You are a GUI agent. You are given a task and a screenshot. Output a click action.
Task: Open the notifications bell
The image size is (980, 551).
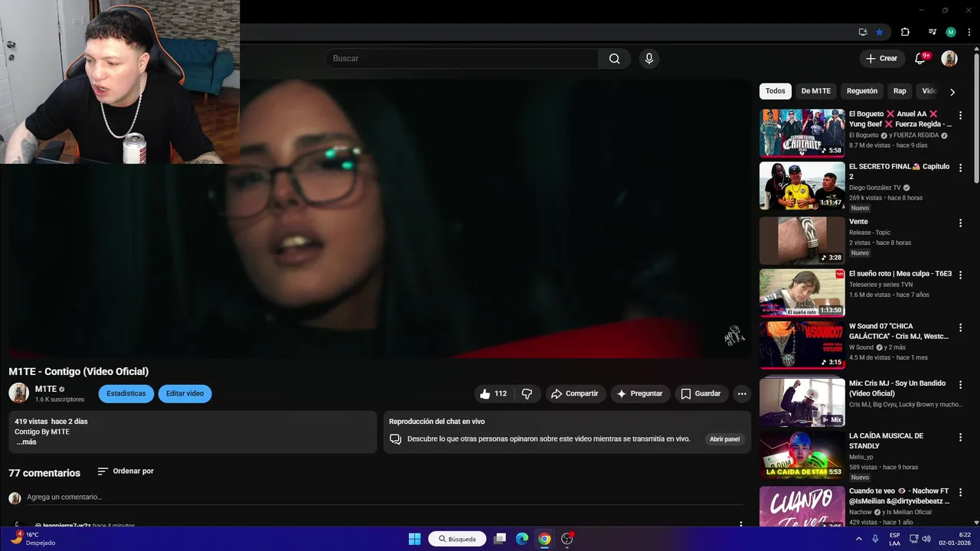[921, 58]
